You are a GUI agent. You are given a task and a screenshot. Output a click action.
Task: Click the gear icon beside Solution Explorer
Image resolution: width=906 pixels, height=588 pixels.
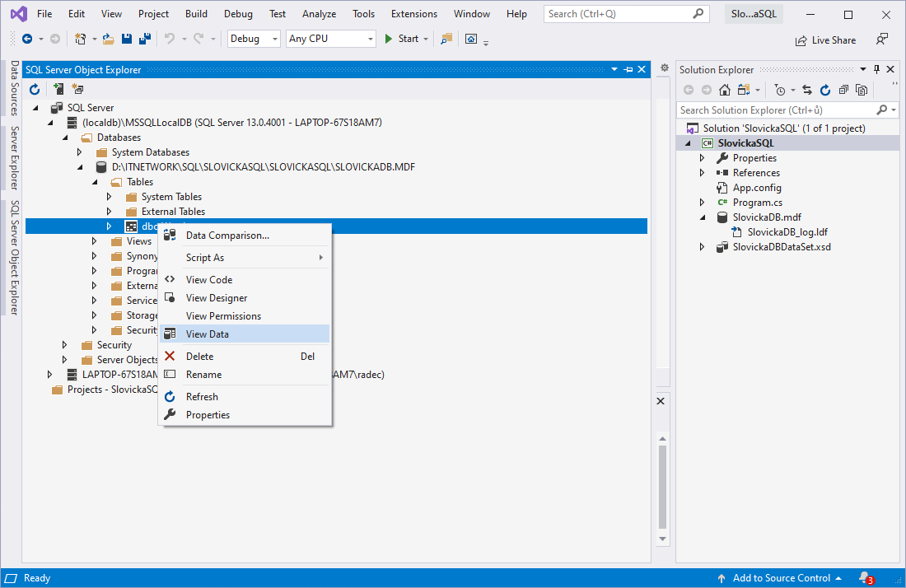pos(665,68)
